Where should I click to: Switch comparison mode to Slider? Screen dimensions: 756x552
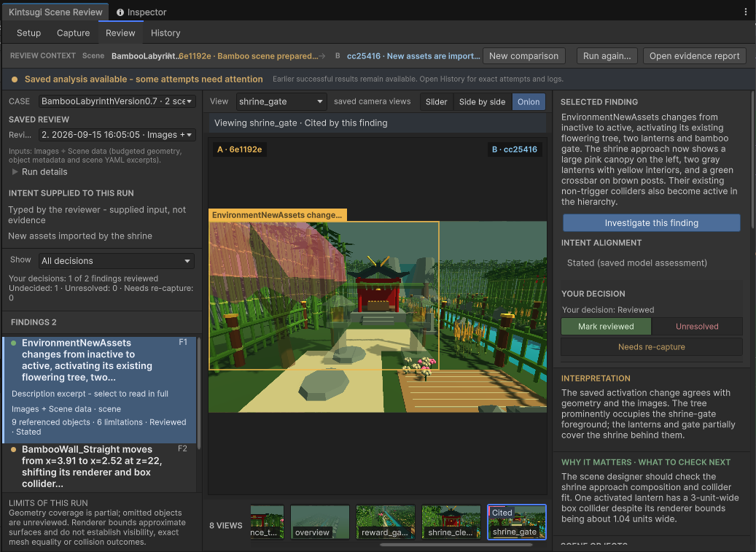click(x=437, y=101)
